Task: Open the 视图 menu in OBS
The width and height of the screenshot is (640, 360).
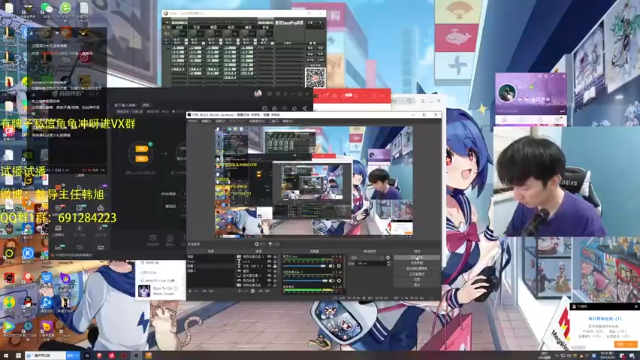Action: (x=220, y=121)
